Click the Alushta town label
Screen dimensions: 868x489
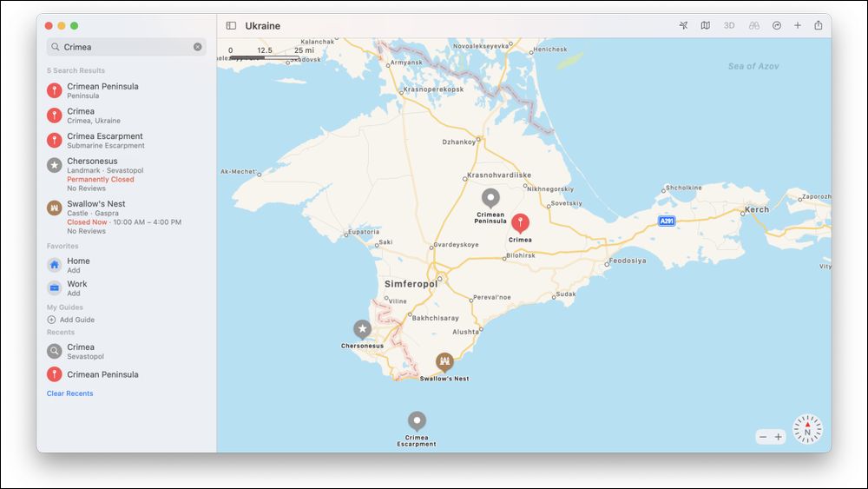465,332
